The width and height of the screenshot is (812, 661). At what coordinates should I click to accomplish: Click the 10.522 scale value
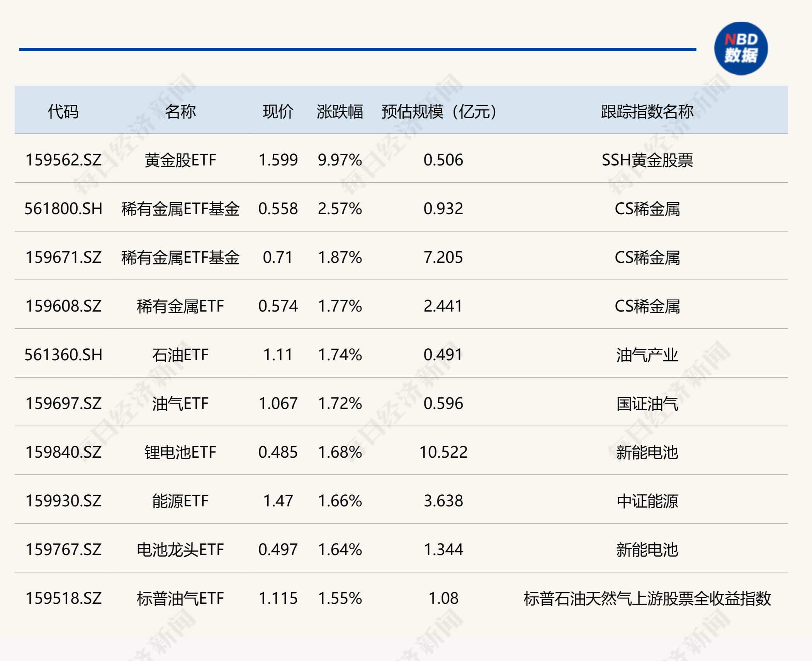pos(443,452)
